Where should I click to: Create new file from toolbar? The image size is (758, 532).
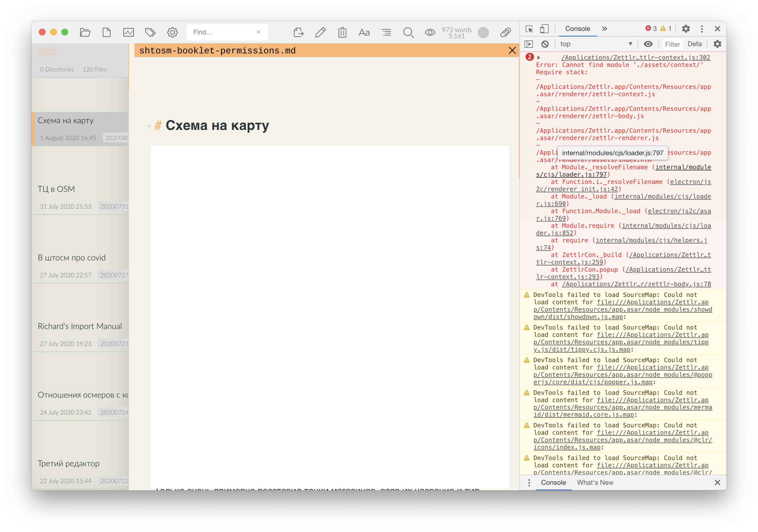coord(107,32)
